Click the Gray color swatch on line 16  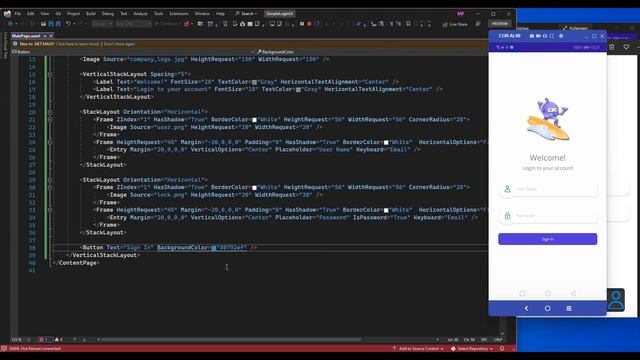click(254, 82)
